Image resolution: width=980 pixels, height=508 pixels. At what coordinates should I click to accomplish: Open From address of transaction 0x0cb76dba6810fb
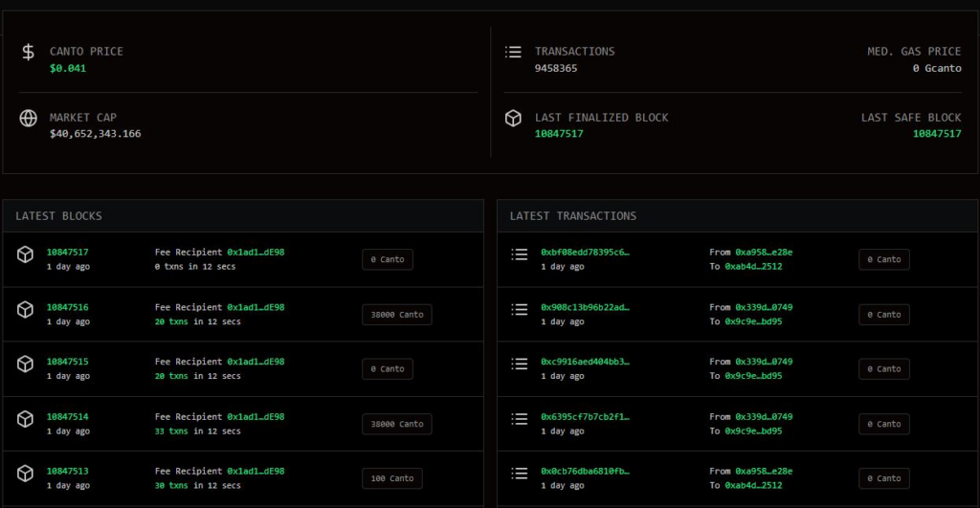click(x=764, y=471)
